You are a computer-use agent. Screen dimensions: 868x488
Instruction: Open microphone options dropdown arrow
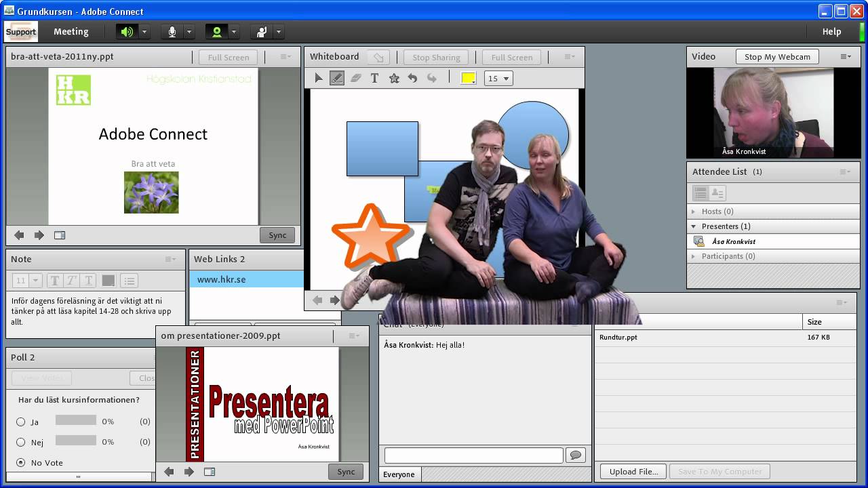click(x=189, y=32)
